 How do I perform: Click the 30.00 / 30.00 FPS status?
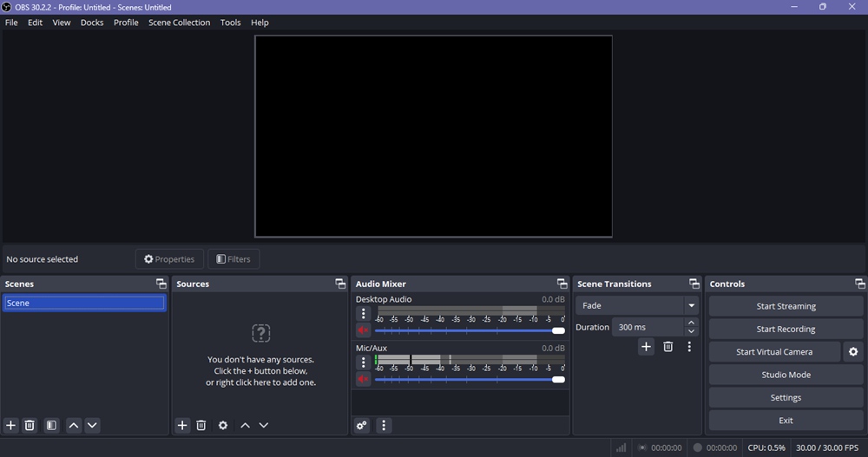pyautogui.click(x=827, y=447)
